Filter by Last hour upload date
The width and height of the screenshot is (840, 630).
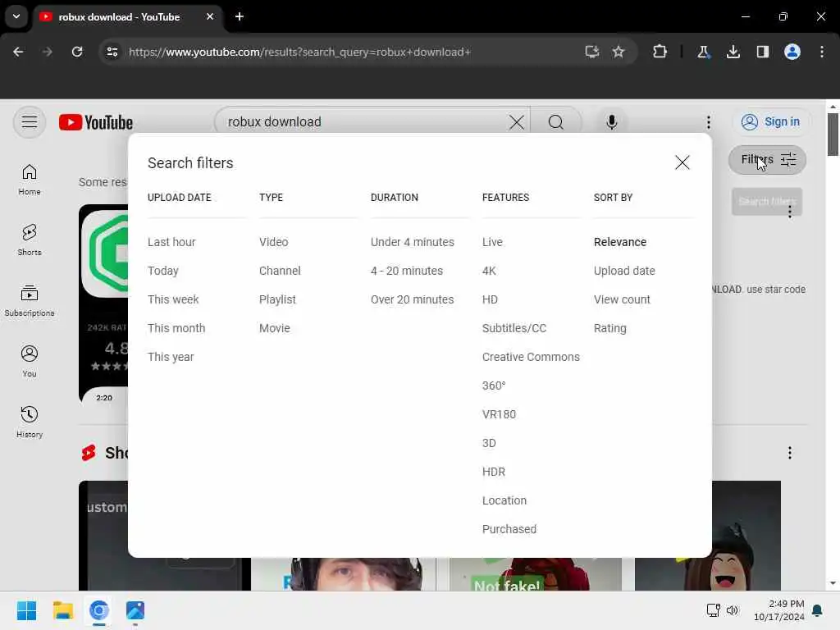[x=171, y=242]
